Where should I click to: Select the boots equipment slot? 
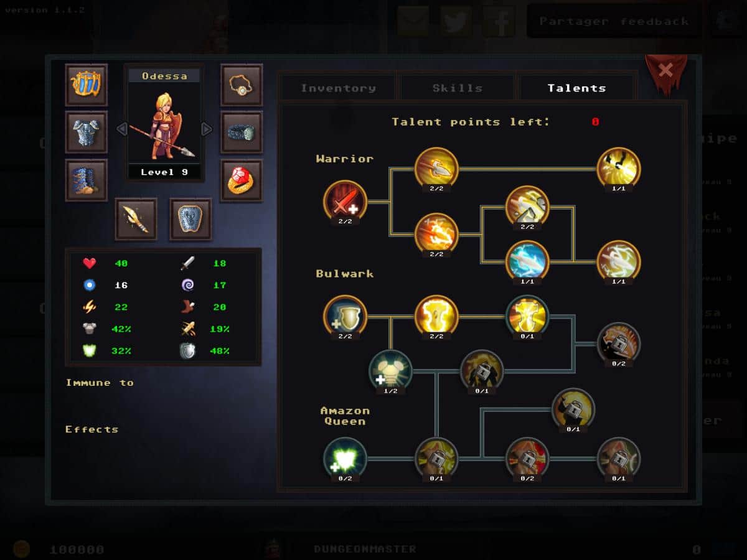click(x=87, y=180)
